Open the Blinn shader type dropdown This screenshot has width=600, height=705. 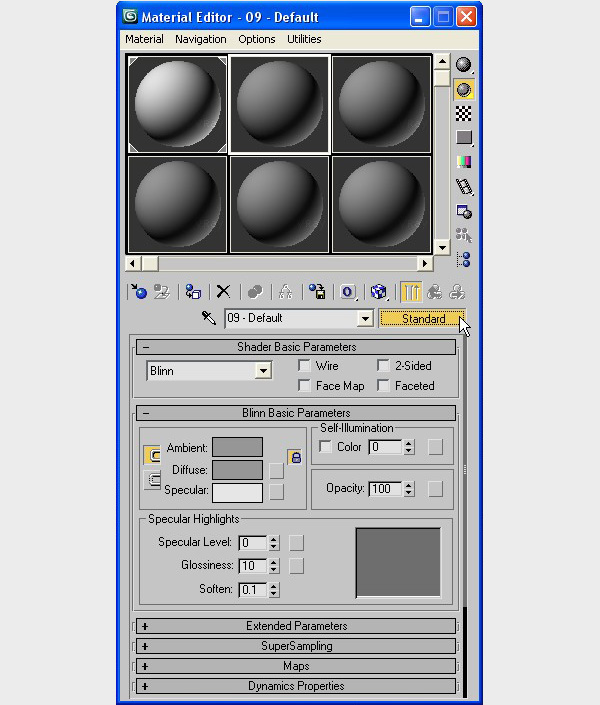pyautogui.click(x=263, y=371)
